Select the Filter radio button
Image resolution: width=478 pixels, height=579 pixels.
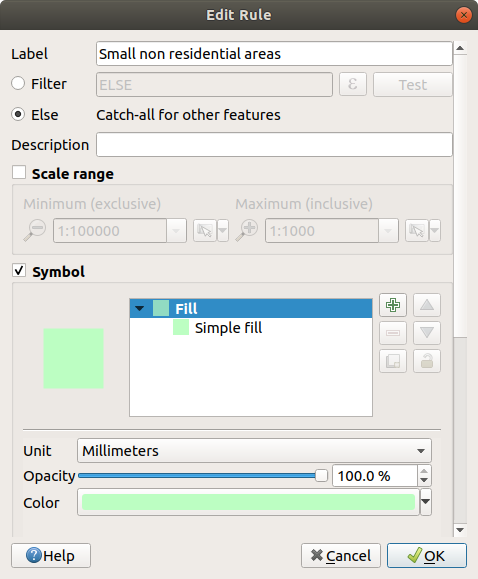(18, 83)
